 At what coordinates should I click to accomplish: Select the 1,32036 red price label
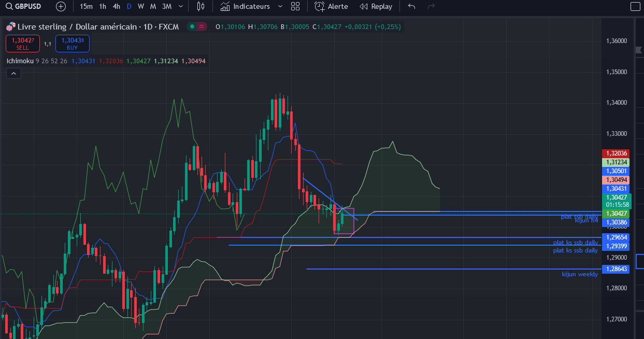click(x=616, y=153)
